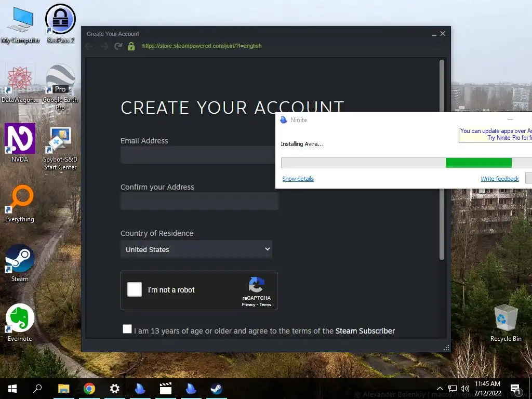Tick the 13 years of age agreement checkbox
The image size is (532, 399).
point(127,329)
